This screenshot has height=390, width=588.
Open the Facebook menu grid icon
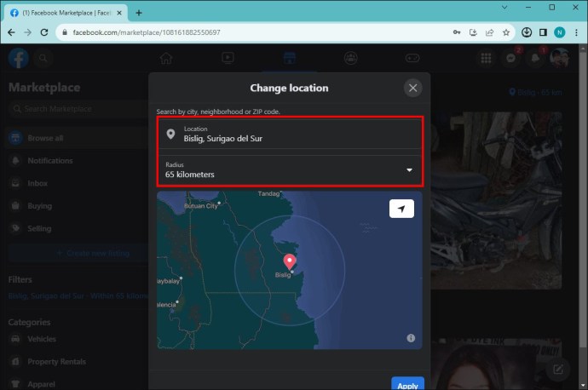pos(486,58)
